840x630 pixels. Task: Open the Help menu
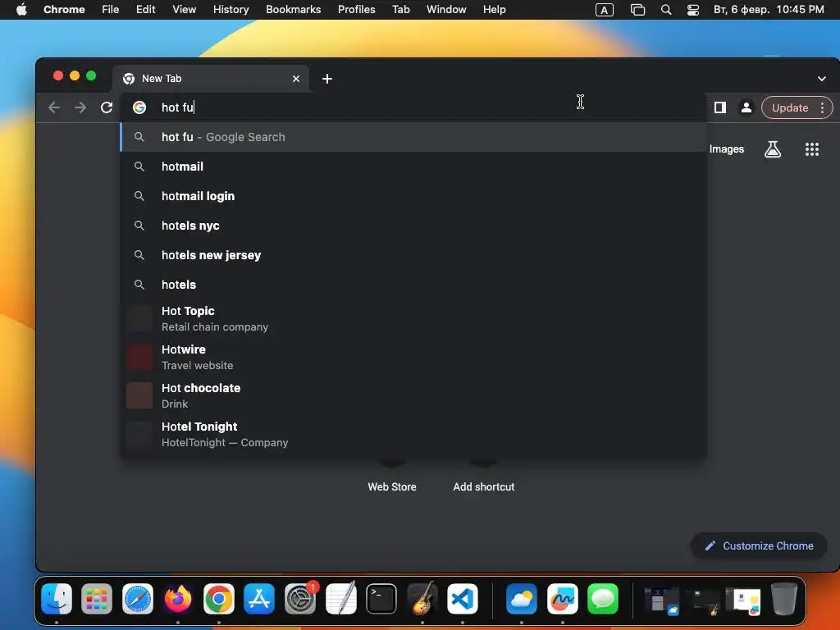point(494,10)
